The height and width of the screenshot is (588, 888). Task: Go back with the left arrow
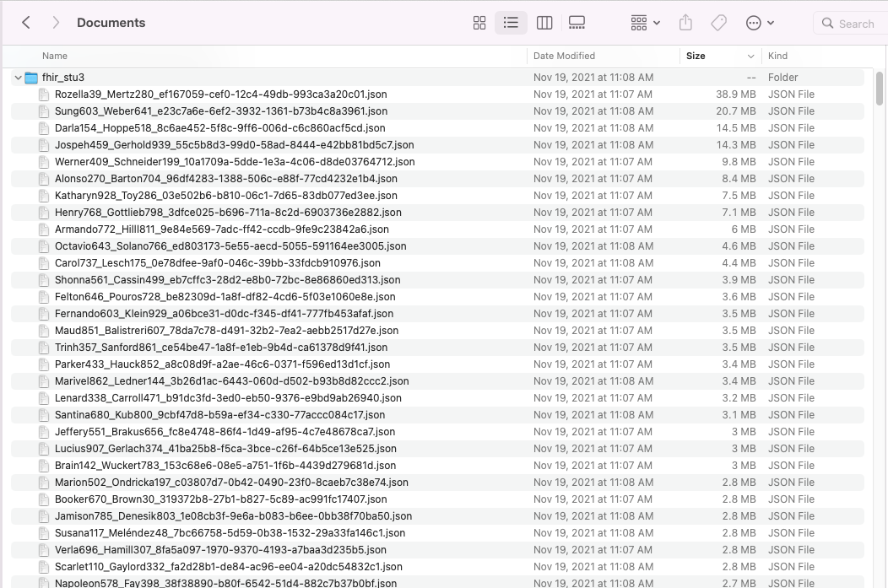pyautogui.click(x=26, y=23)
